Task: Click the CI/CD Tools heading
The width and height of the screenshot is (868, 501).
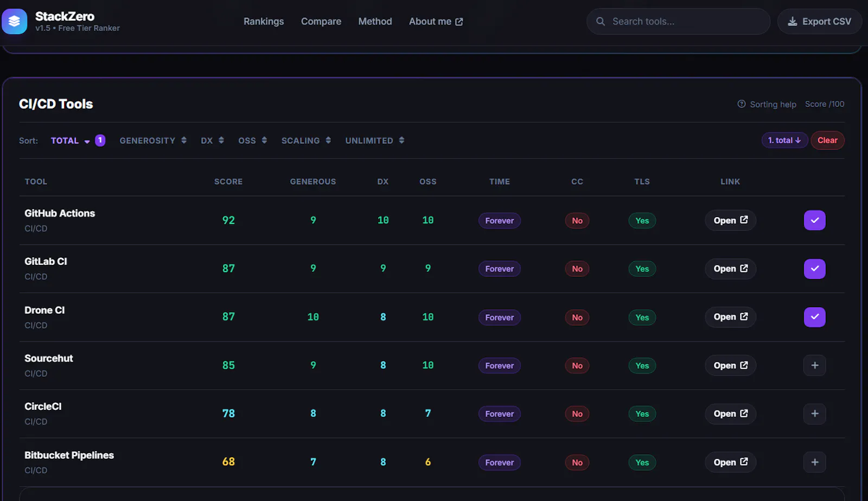Action: [x=56, y=104]
